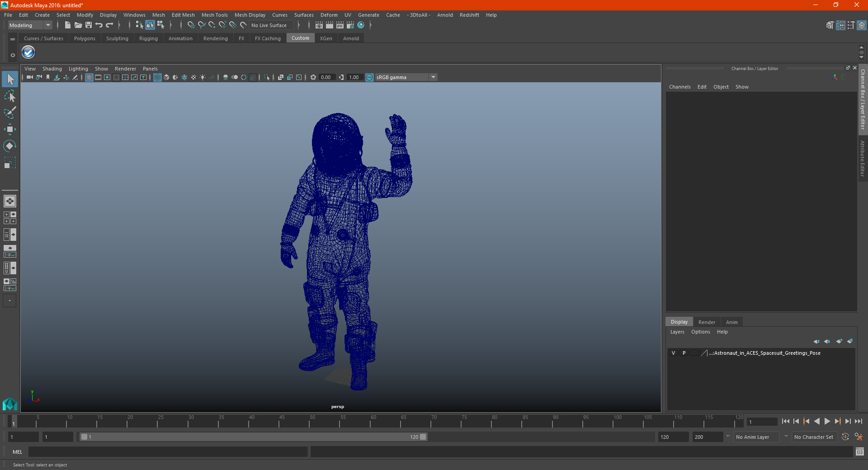Open the shelf tab list menu
Image resolution: width=868 pixels, height=470 pixels.
click(x=13, y=39)
